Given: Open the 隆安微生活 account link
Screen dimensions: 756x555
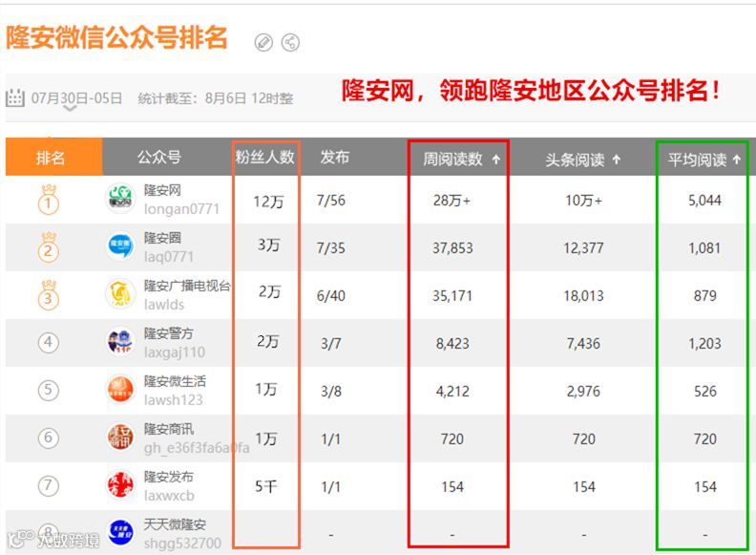Looking at the screenshot, I should coord(175,381).
